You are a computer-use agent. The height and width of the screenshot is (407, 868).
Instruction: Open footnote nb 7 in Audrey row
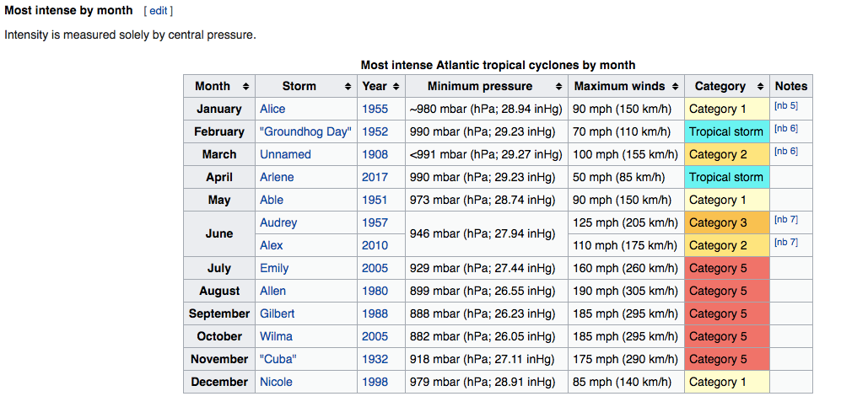coord(785,220)
